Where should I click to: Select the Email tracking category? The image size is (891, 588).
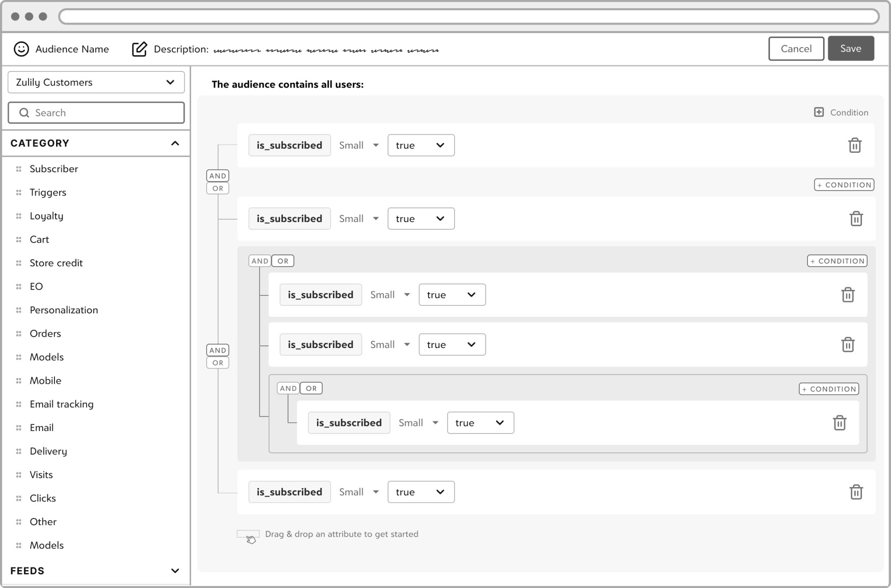[x=62, y=404]
